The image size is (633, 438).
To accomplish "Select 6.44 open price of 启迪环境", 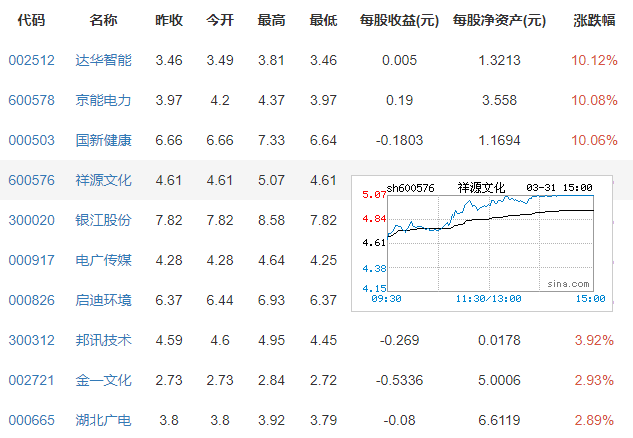I will (220, 300).
